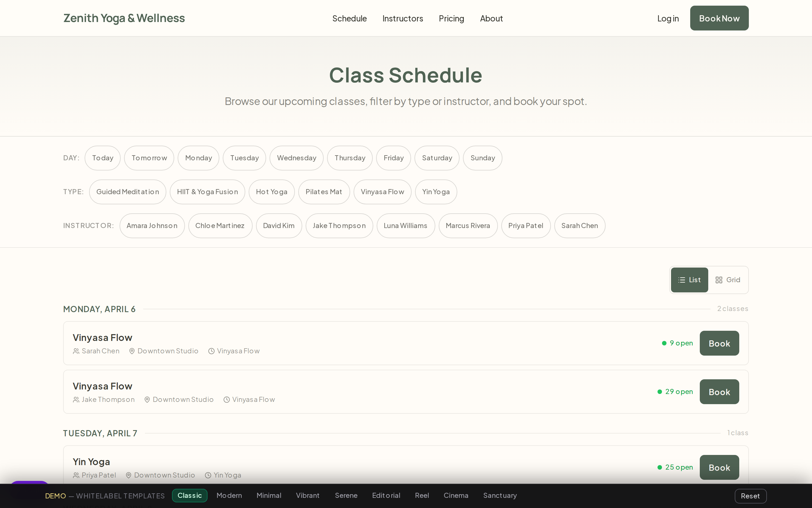The width and height of the screenshot is (812, 508).
Task: Click the clock icon in Yin Yoga class row
Action: click(208, 475)
